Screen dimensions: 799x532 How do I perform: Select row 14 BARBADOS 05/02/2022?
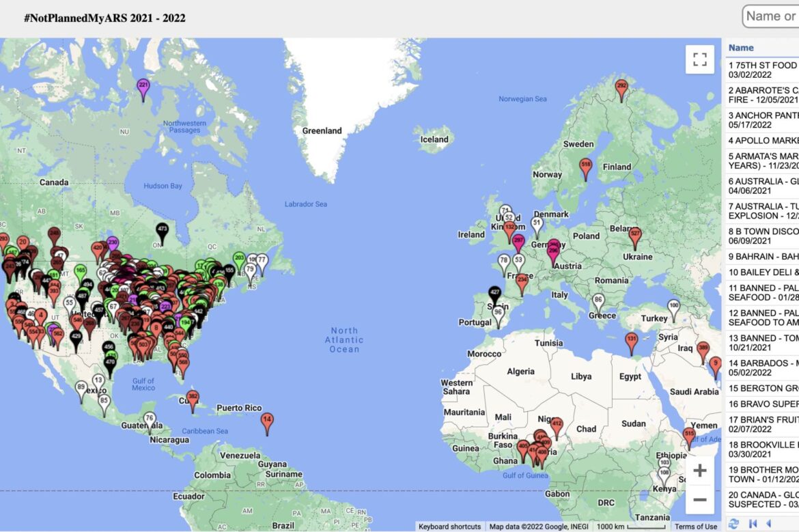pos(762,367)
